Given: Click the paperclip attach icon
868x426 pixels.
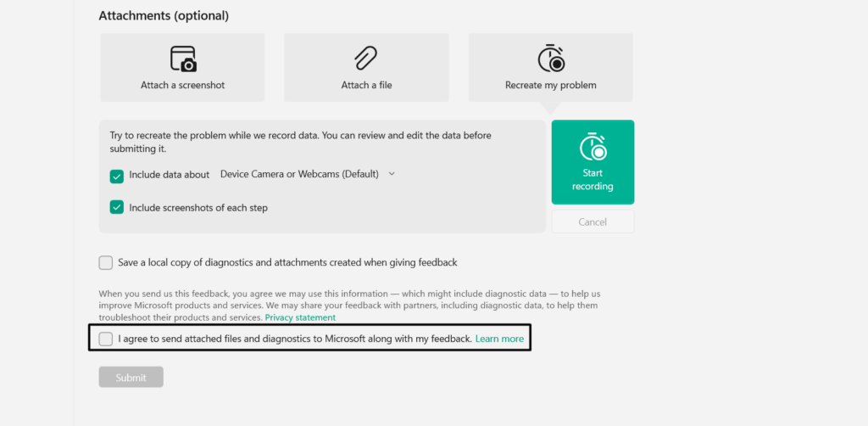Looking at the screenshot, I should (x=366, y=59).
